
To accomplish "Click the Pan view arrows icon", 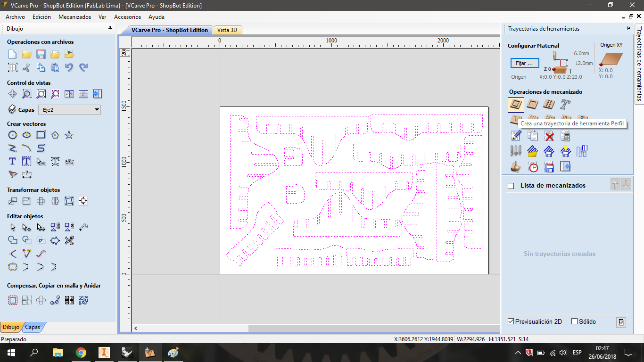I will click(13, 94).
